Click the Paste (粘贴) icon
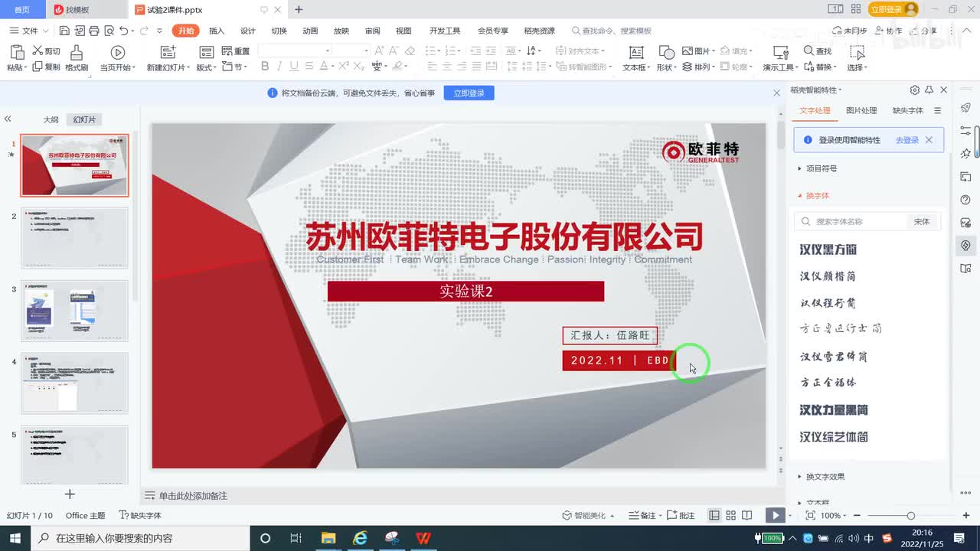 point(16,52)
